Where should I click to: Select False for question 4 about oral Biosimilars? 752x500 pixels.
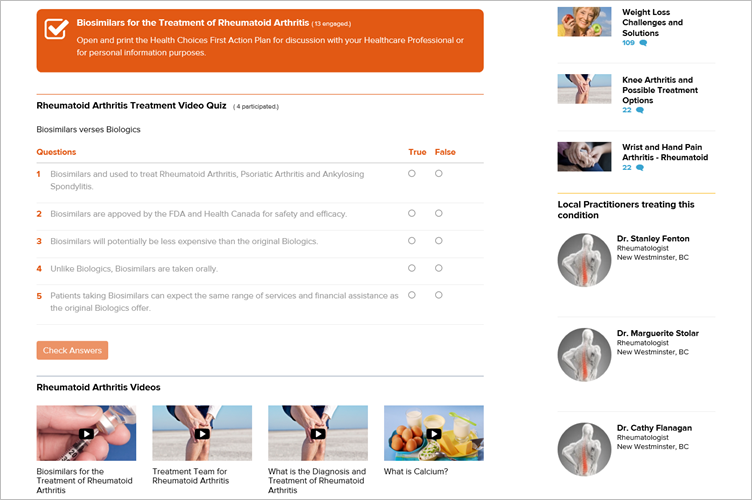pos(438,268)
